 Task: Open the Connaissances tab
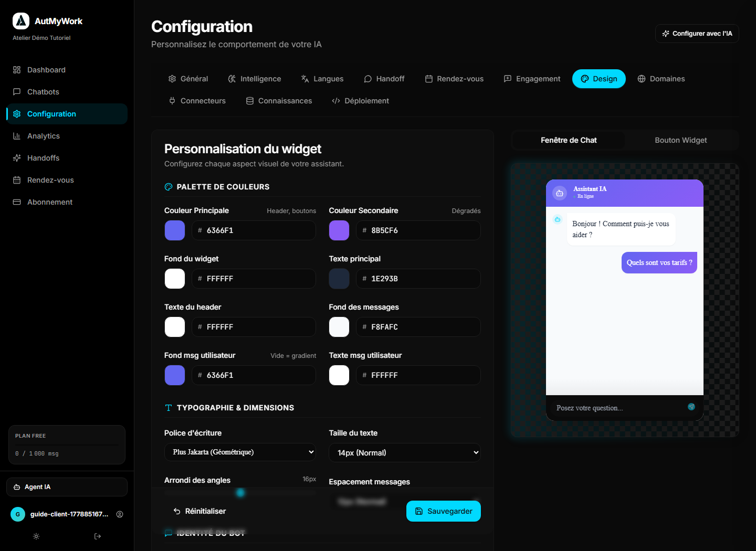point(279,101)
